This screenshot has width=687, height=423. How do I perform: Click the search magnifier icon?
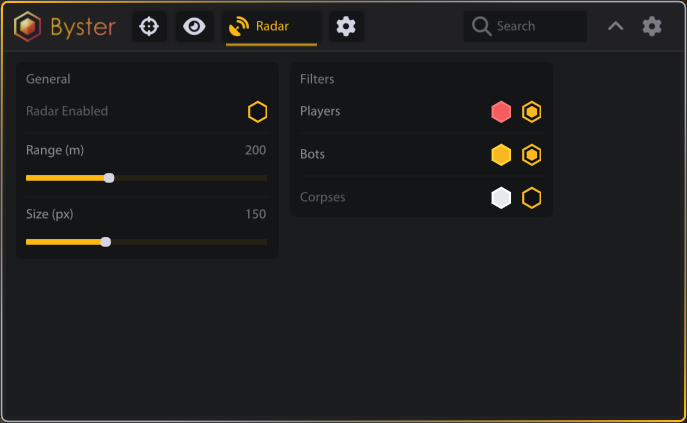[481, 27]
